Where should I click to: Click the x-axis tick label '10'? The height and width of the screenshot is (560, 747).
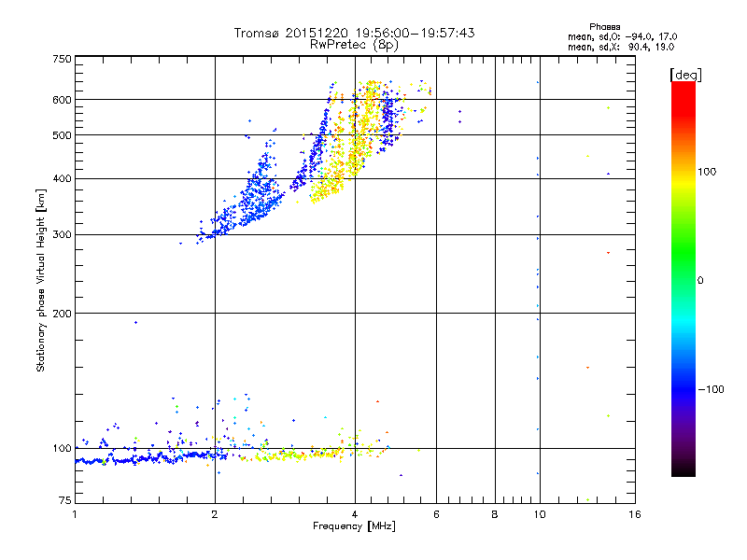pyautogui.click(x=540, y=514)
